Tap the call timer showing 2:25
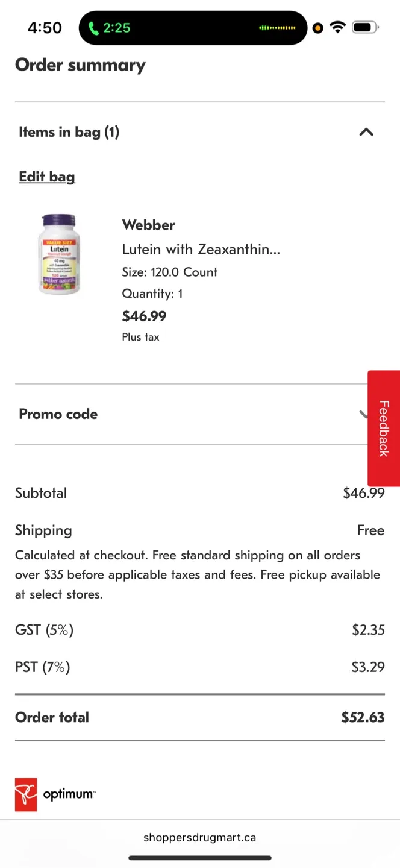 point(118,28)
